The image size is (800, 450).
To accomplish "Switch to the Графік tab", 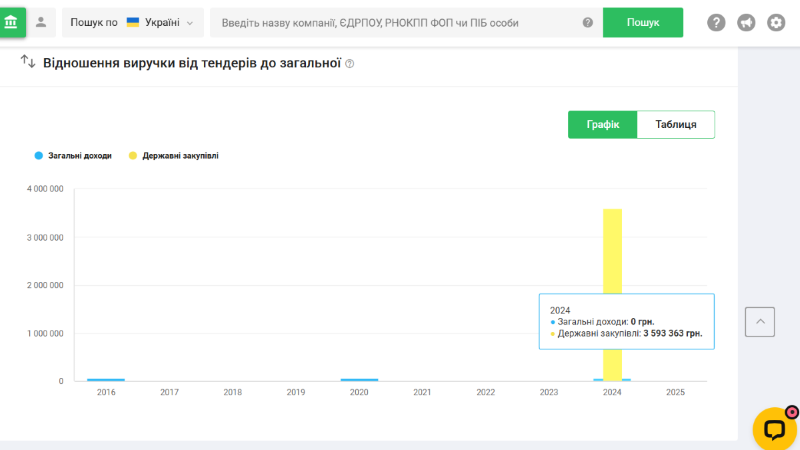I will 603,125.
